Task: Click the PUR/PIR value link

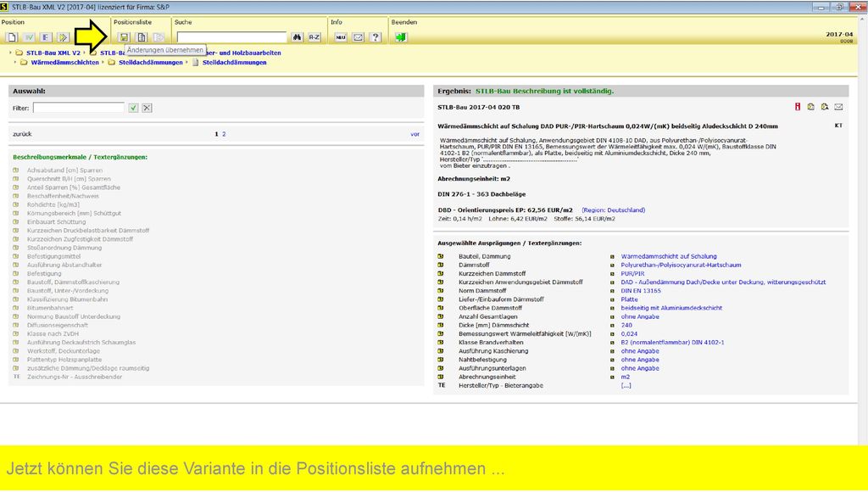Action: click(x=632, y=274)
